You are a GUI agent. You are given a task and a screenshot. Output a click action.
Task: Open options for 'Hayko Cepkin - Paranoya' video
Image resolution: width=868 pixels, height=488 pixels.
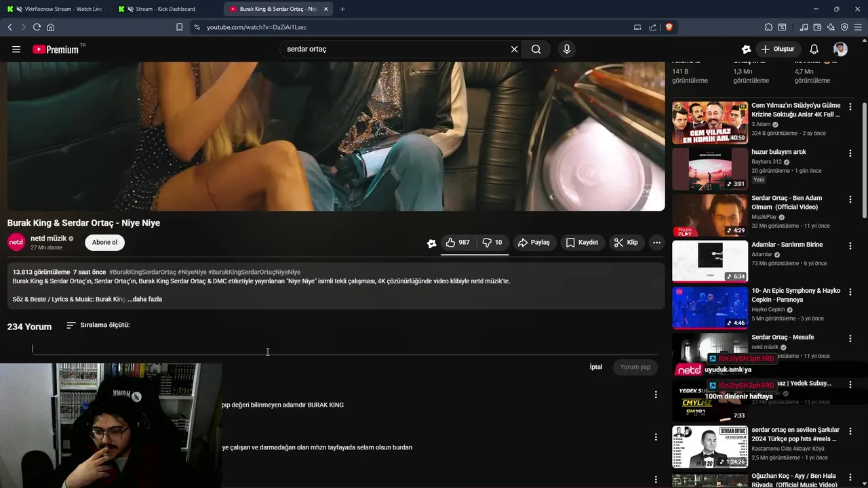click(x=850, y=291)
